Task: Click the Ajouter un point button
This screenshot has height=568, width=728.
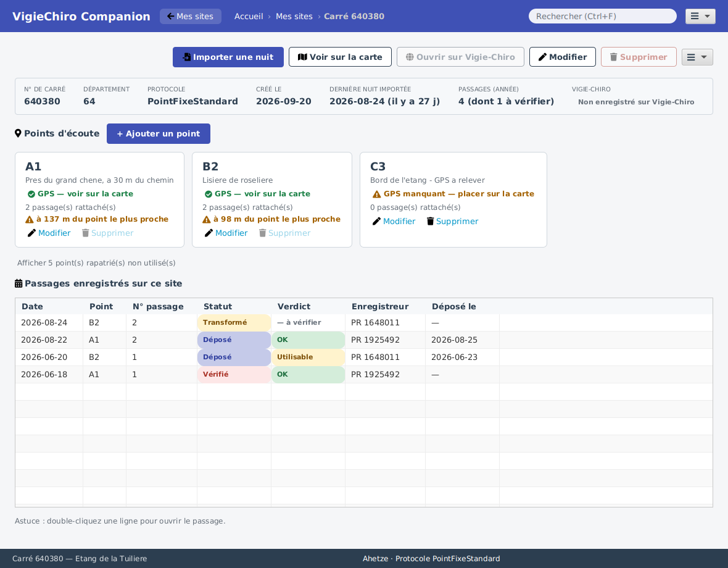Action: click(x=159, y=134)
